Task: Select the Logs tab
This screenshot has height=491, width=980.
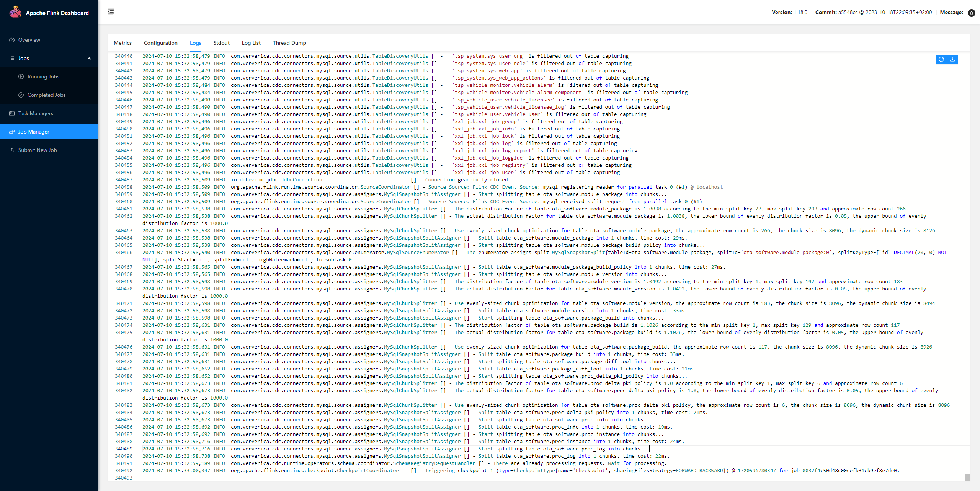Action: 196,43
